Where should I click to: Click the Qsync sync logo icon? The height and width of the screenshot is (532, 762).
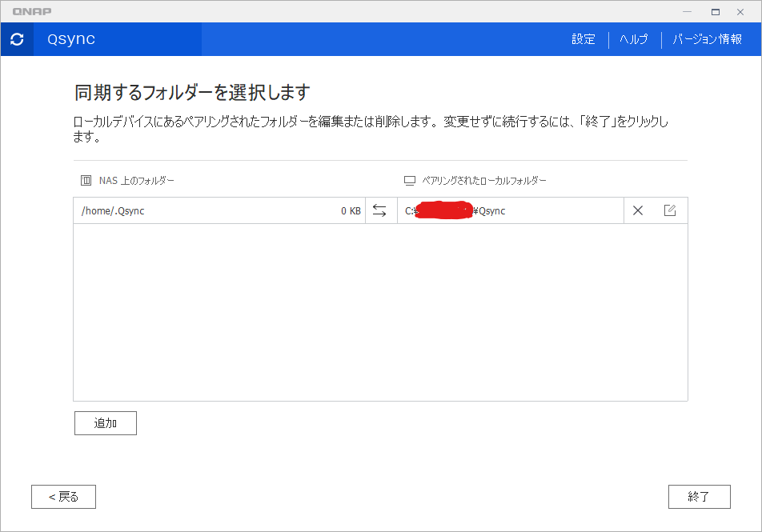click(17, 39)
